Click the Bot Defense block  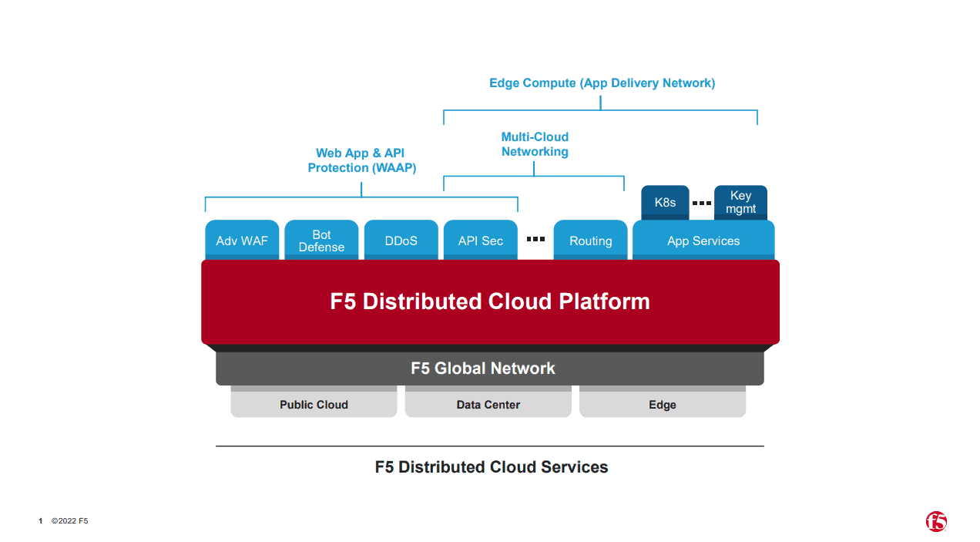pos(321,241)
